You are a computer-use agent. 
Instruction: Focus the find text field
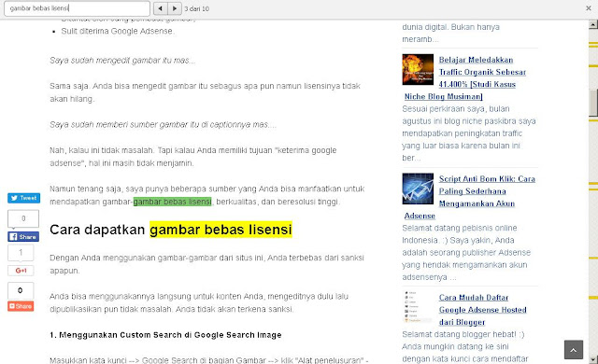(77, 8)
